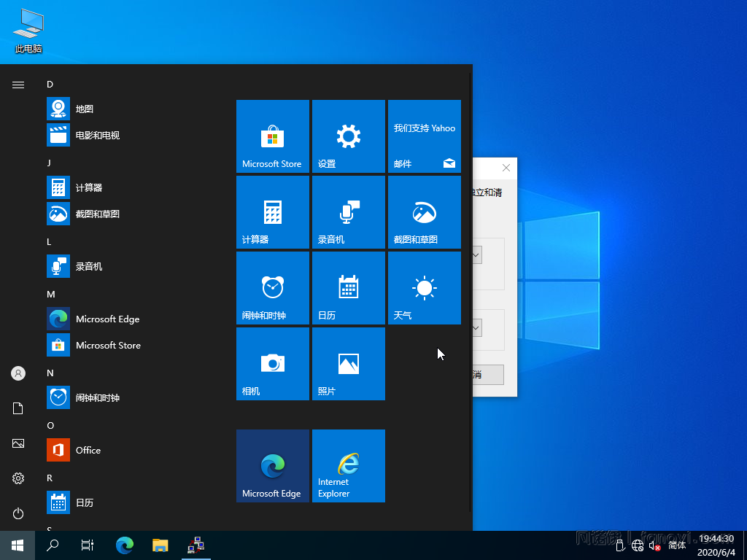Open the 日历 tile

point(348,287)
